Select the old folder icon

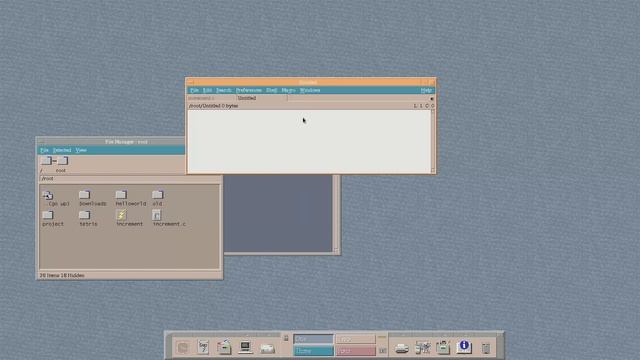coord(158,195)
